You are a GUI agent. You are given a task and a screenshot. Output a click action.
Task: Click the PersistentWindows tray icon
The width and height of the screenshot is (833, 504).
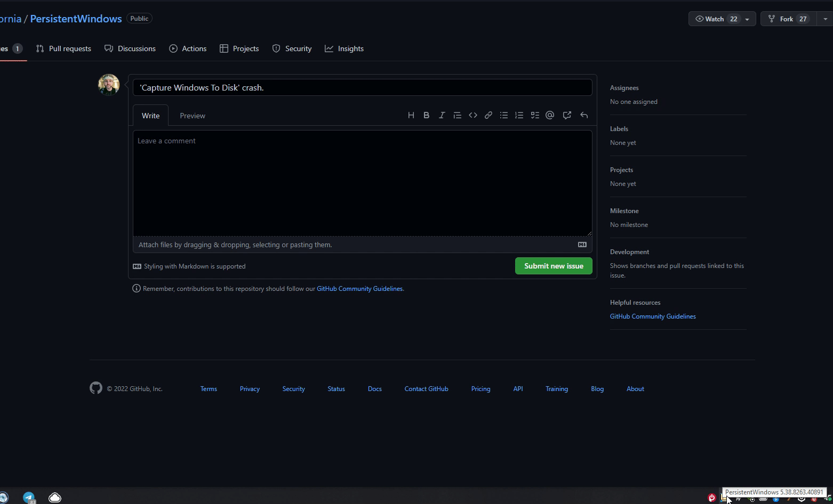pos(724,498)
